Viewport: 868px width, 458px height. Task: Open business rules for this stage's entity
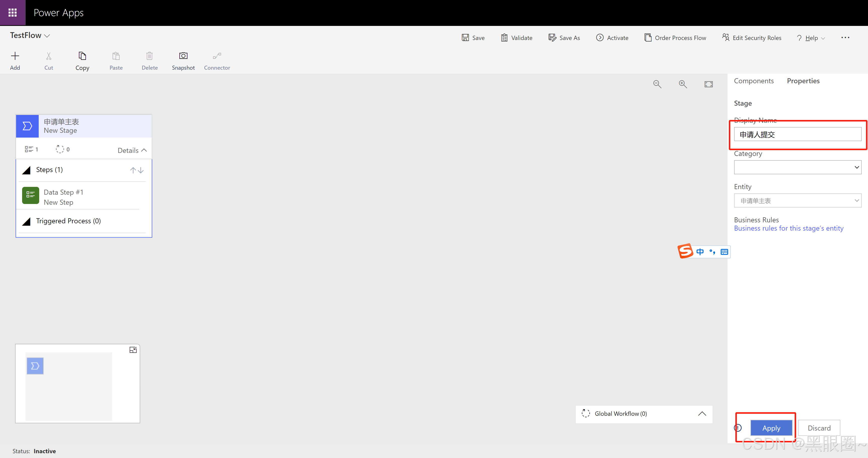[x=788, y=228]
